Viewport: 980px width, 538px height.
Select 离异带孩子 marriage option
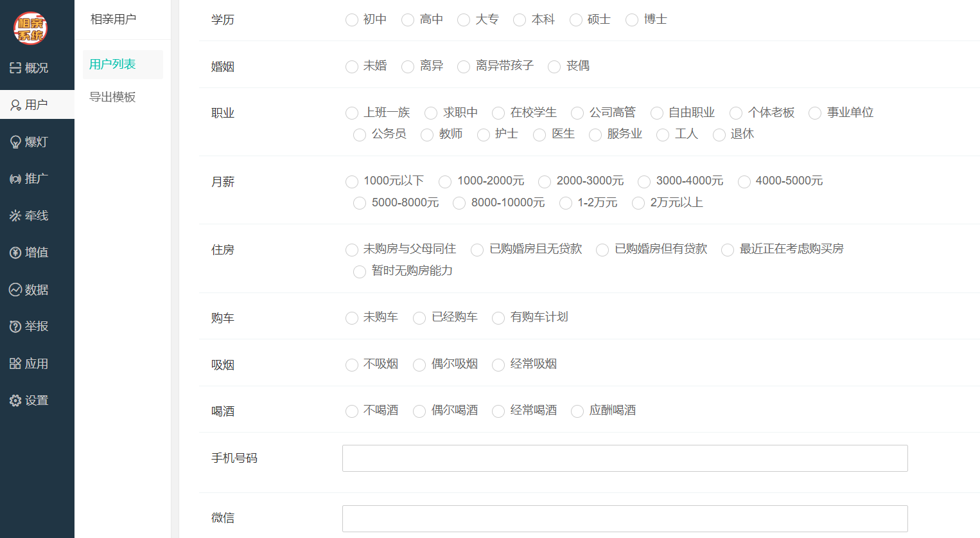(464, 66)
